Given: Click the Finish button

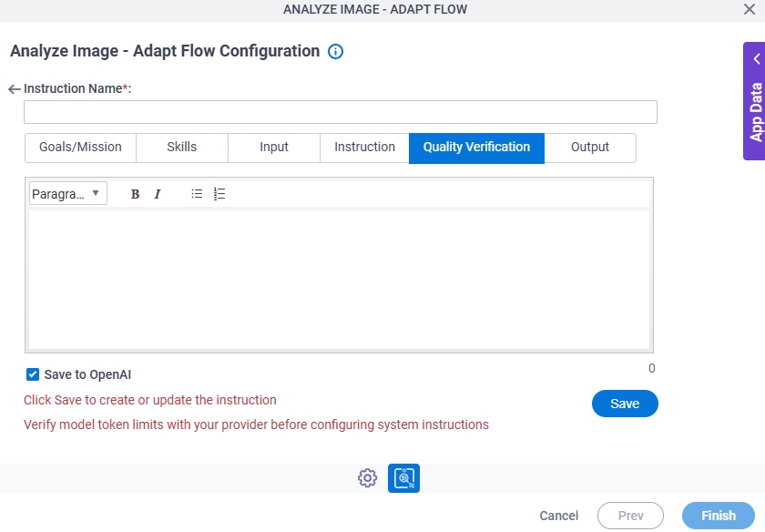Looking at the screenshot, I should (719, 516).
